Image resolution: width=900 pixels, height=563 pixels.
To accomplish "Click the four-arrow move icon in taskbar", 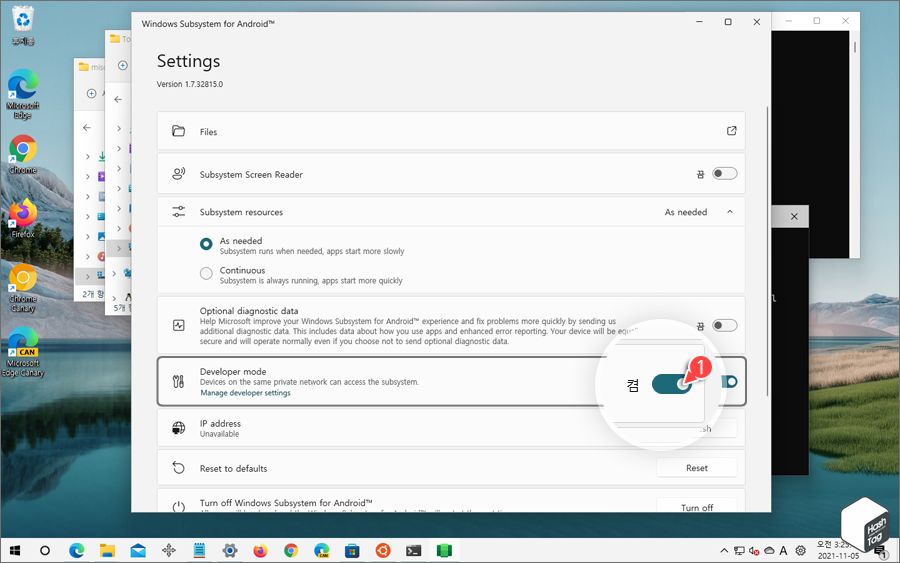I will click(x=169, y=551).
